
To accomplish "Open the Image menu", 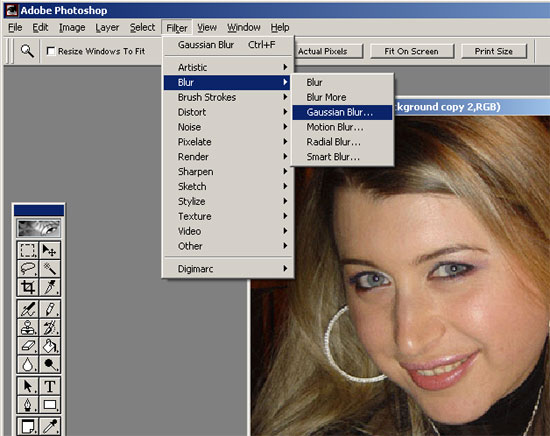I will (x=72, y=27).
